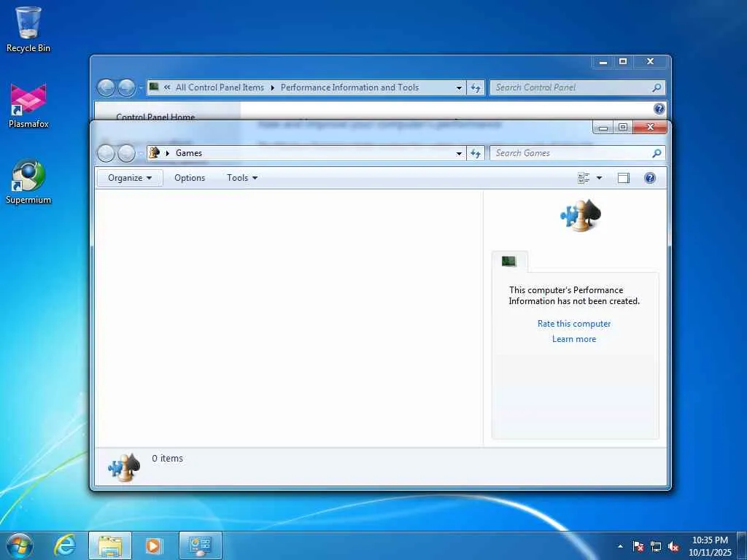Click the Control Panel address bar icon
This screenshot has width=747, height=560.
pyautogui.click(x=154, y=87)
